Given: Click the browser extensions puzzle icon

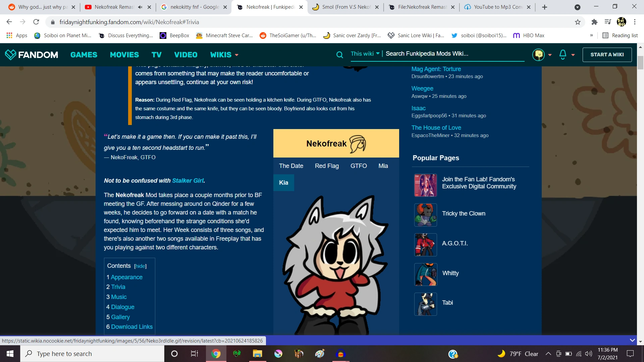Looking at the screenshot, I should (594, 22).
